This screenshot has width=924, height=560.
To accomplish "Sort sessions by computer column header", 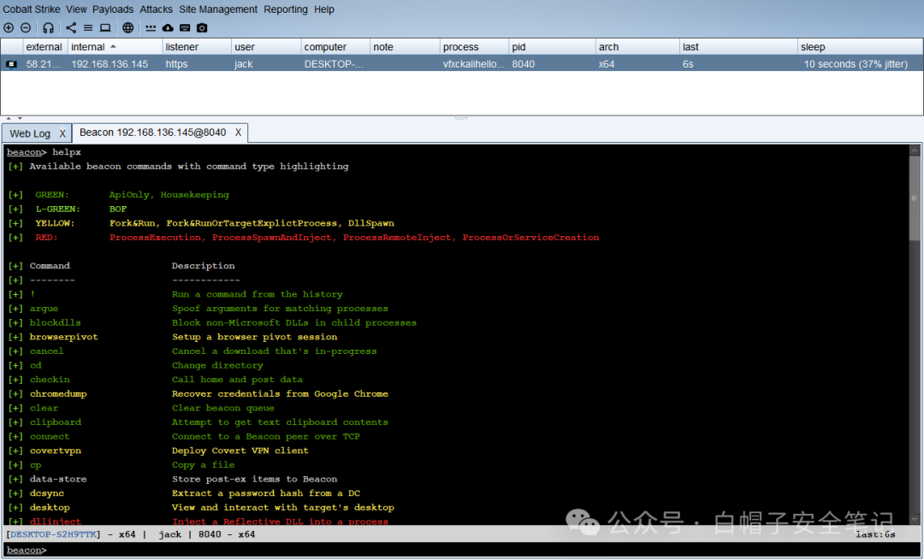I will (335, 47).
